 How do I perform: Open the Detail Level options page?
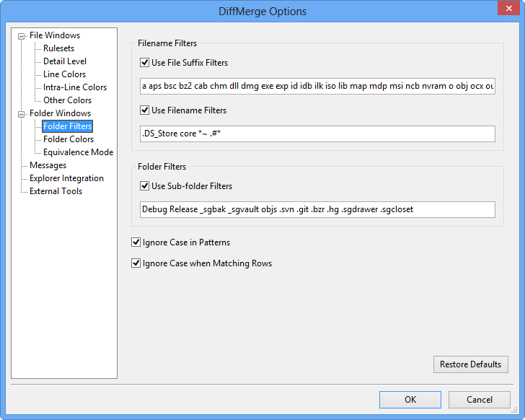point(65,61)
